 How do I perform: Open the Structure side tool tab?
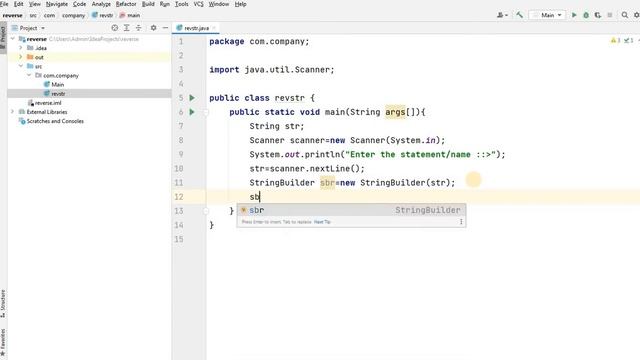tap(3, 304)
